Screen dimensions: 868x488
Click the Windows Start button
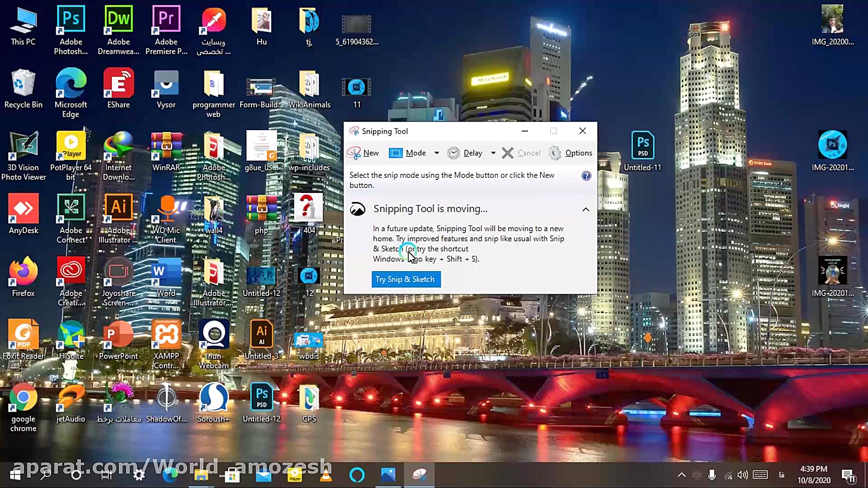pos(15,475)
